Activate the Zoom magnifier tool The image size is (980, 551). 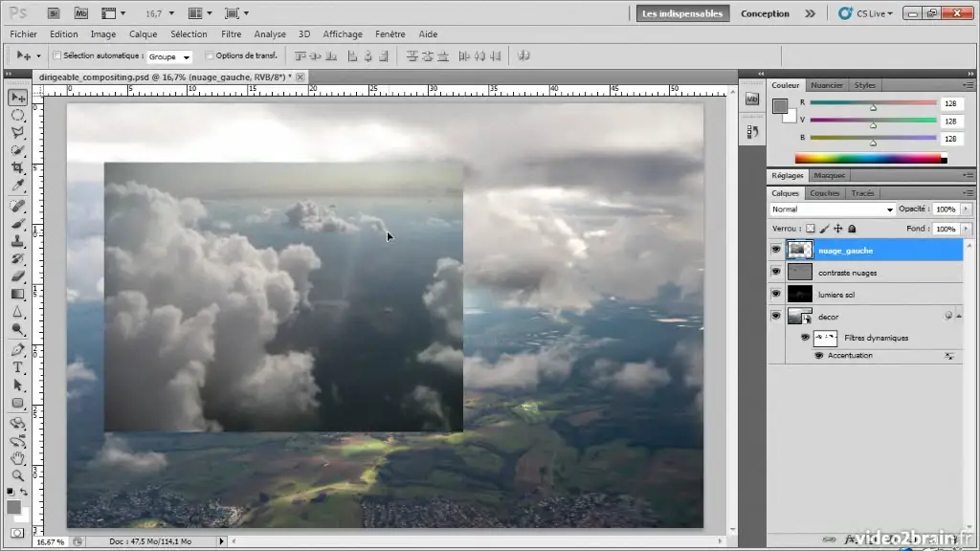click(x=17, y=475)
